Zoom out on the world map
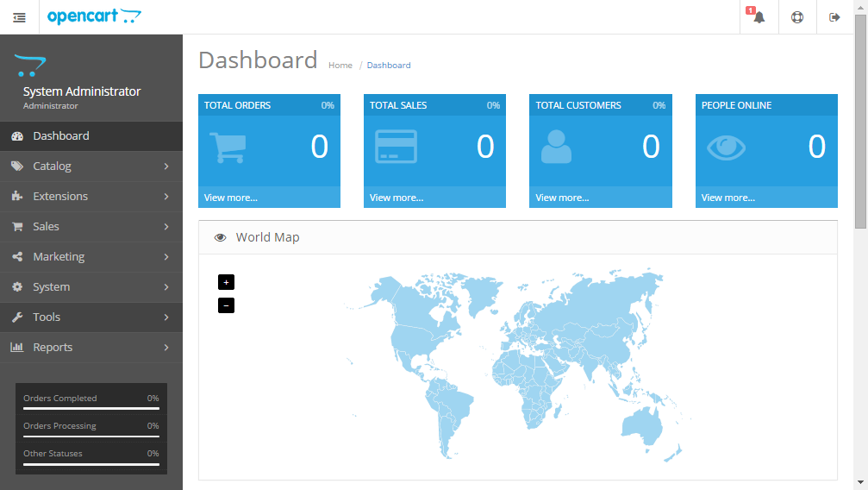The image size is (868, 490). pos(226,305)
